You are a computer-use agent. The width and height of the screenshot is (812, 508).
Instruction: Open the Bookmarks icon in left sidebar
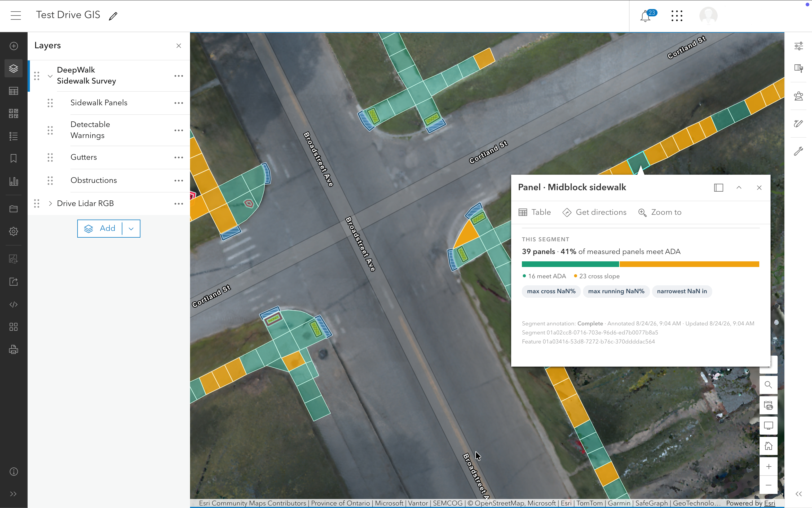click(14, 159)
